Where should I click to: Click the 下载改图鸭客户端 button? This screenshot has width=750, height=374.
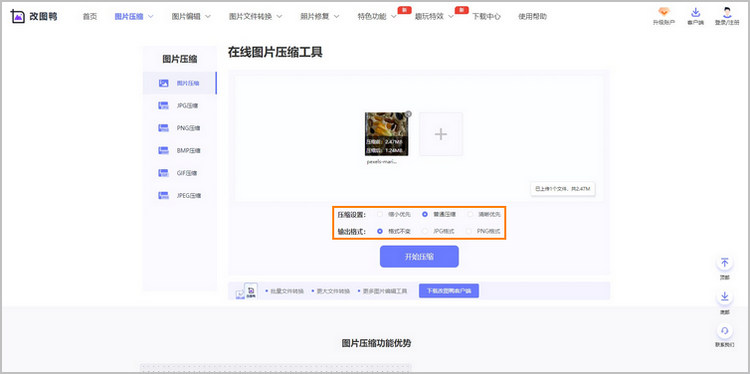(x=449, y=291)
